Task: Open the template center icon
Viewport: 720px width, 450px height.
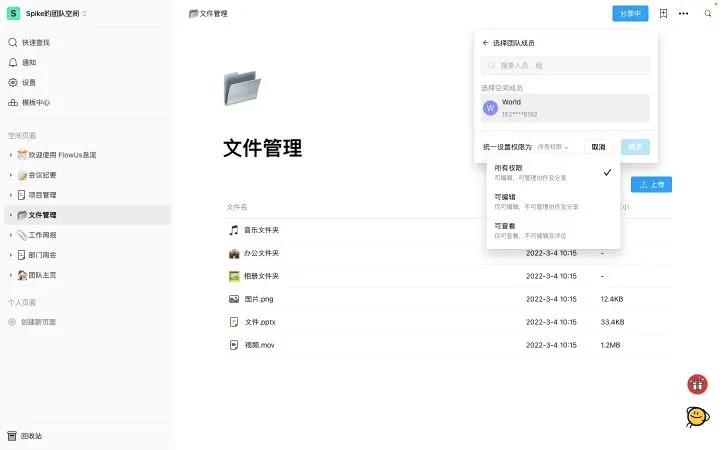Action: 13,102
